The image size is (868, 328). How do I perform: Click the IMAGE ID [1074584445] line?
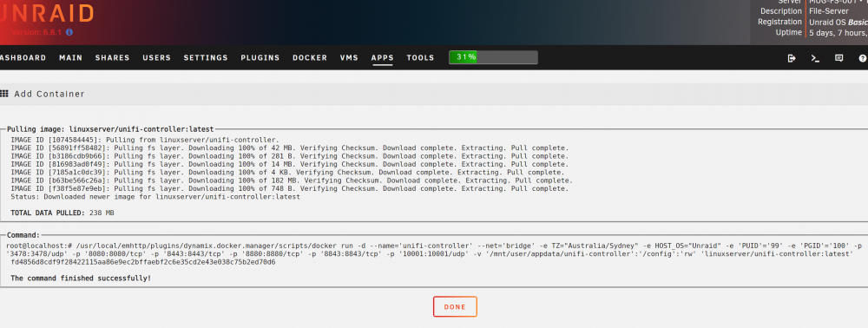[145, 140]
